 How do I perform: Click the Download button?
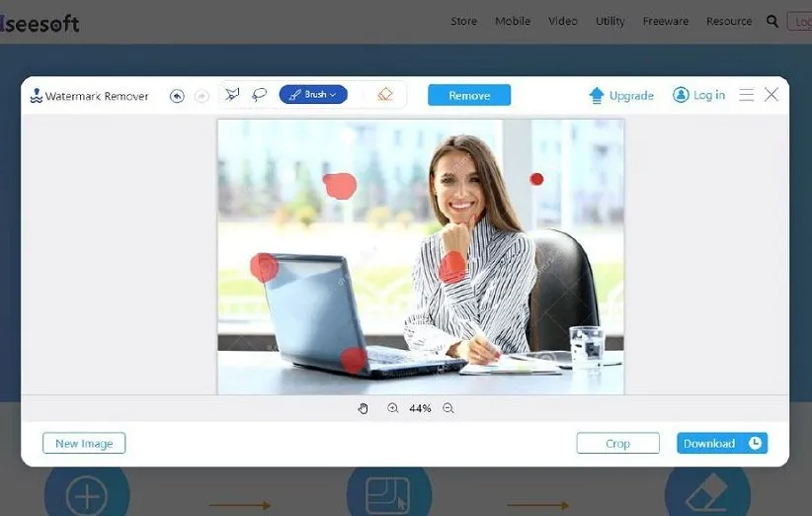[722, 444]
